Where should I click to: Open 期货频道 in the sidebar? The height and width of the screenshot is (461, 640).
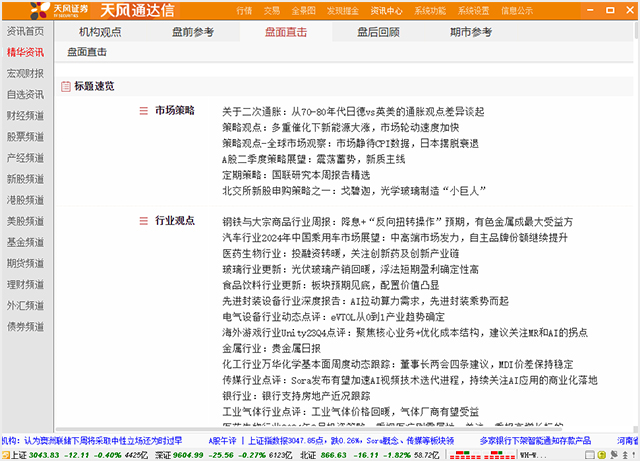(x=25, y=263)
